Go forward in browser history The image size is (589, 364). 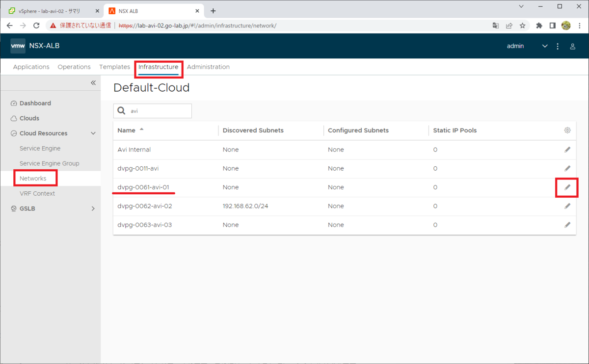[x=23, y=26]
